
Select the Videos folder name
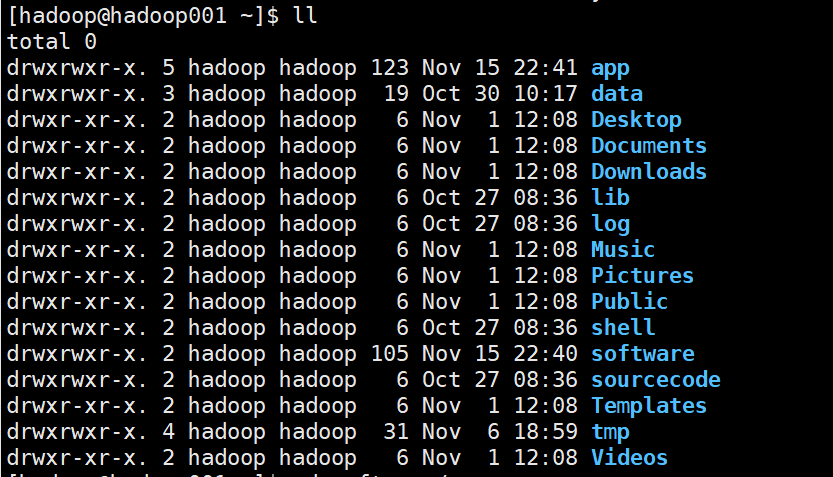pos(630,458)
